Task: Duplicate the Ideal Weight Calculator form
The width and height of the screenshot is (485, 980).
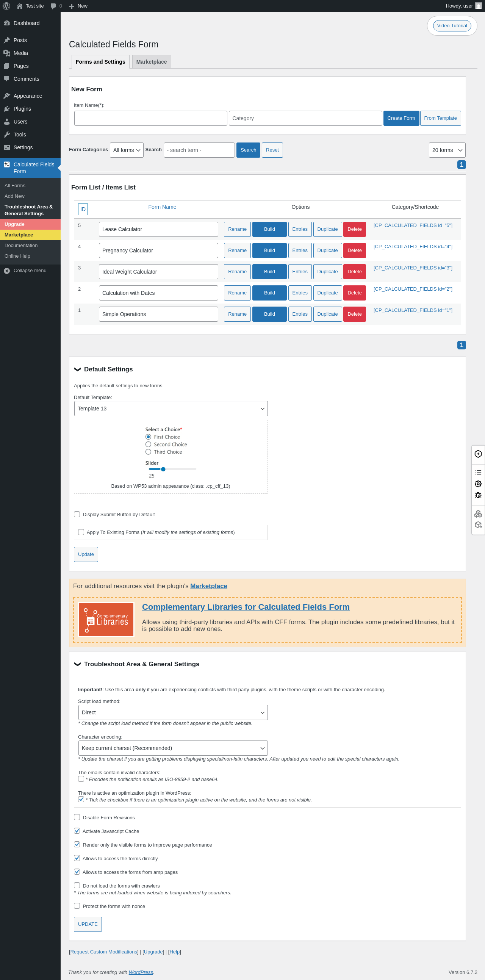Action: (x=327, y=272)
